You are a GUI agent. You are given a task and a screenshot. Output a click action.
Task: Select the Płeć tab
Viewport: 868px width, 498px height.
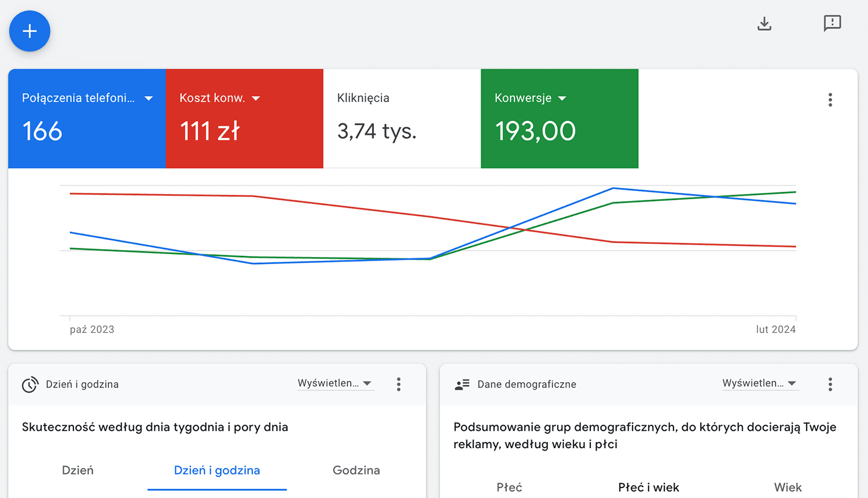(x=509, y=487)
